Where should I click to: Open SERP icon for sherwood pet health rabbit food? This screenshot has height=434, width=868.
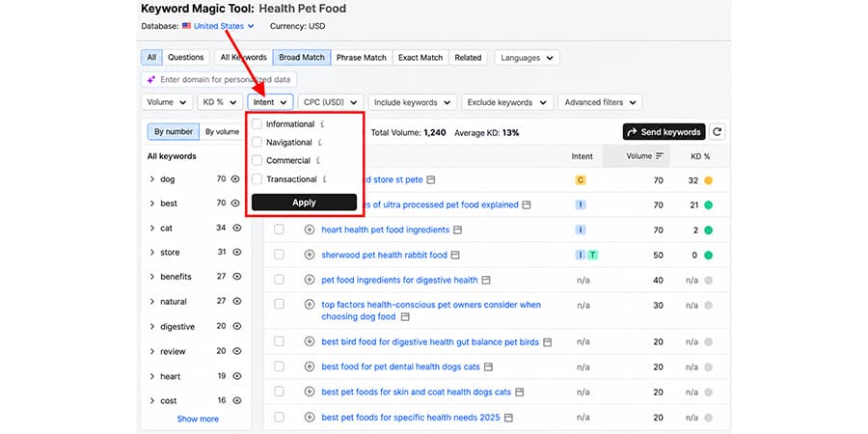(455, 256)
